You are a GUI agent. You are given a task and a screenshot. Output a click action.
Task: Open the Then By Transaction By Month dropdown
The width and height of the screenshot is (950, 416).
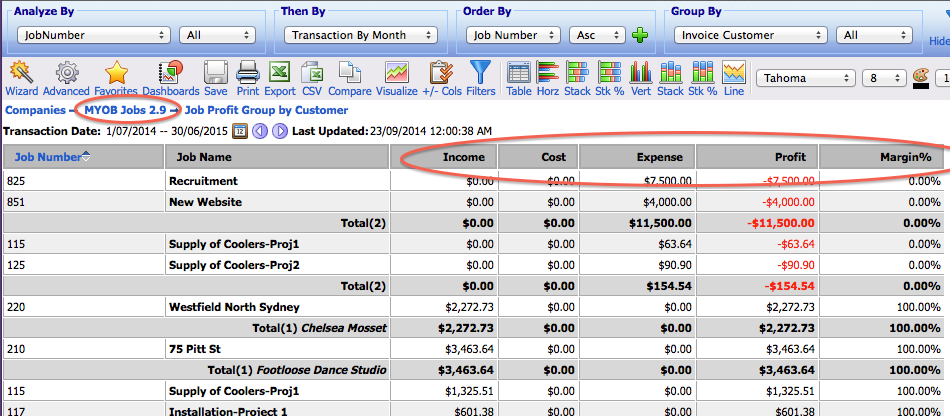pyautogui.click(x=360, y=35)
